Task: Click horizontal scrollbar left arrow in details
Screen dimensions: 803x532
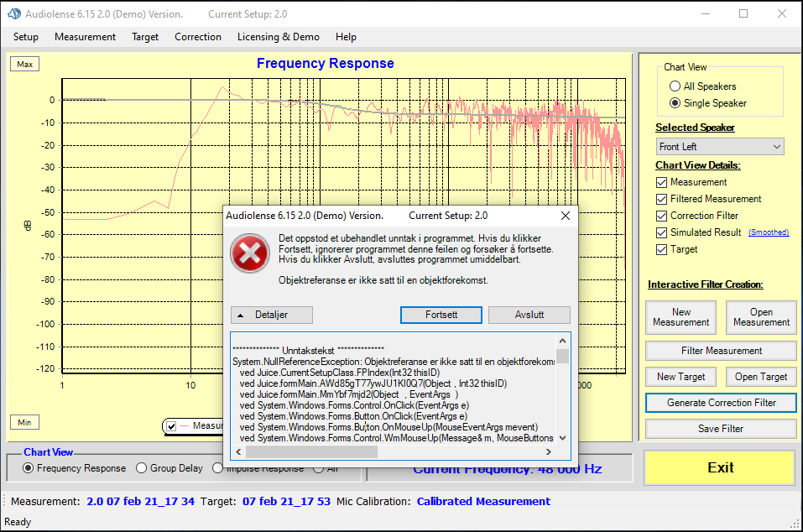Action: 238,451
